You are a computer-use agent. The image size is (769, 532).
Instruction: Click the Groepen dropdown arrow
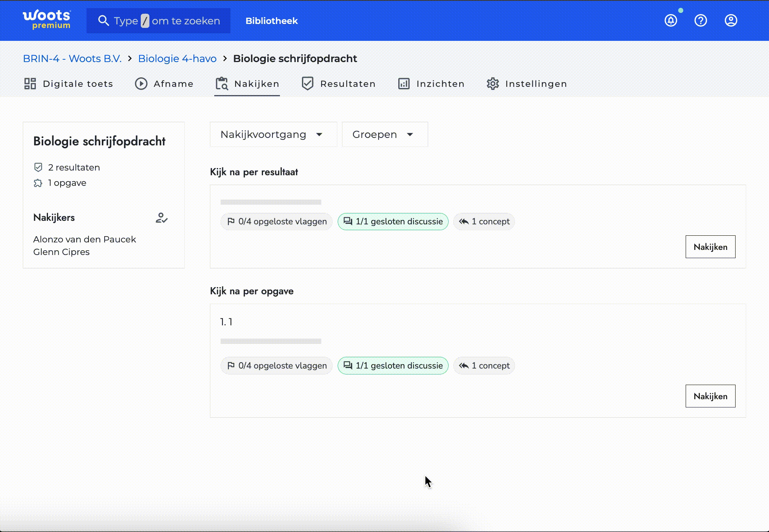410,135
